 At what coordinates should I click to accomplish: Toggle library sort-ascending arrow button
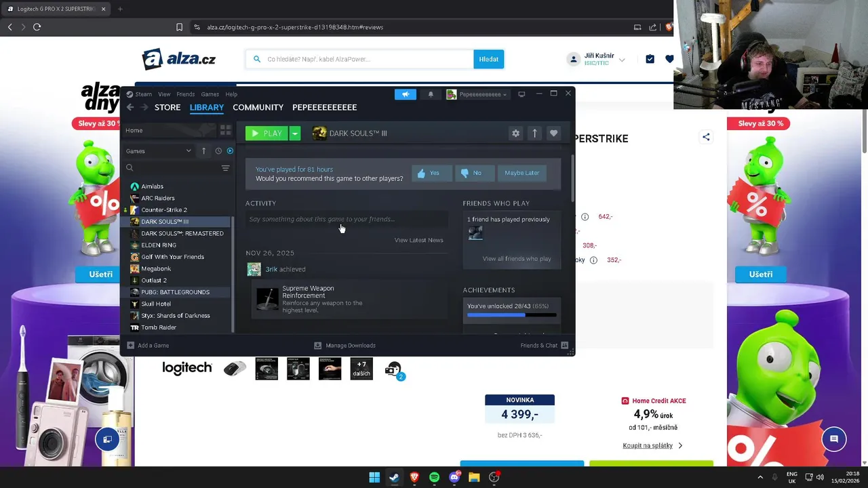click(203, 151)
